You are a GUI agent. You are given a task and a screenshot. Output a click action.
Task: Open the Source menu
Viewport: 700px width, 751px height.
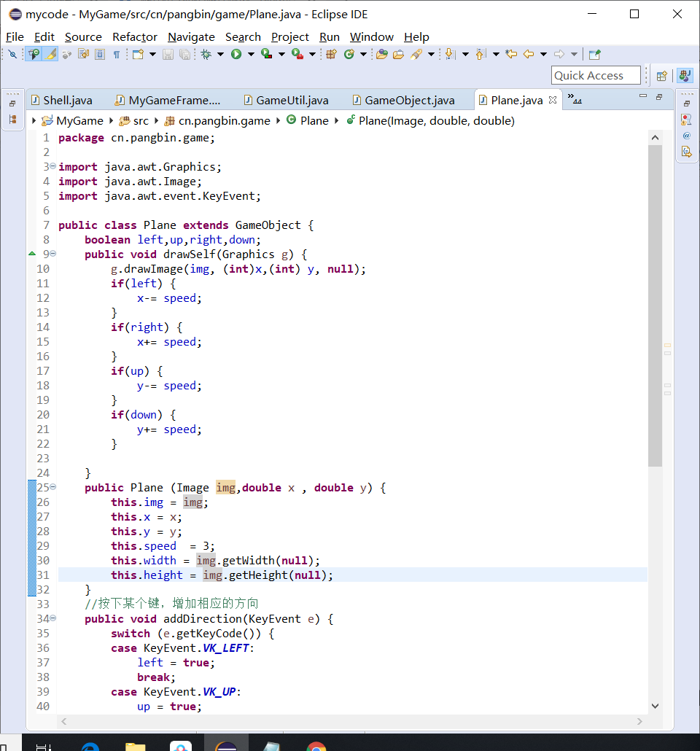click(x=83, y=37)
